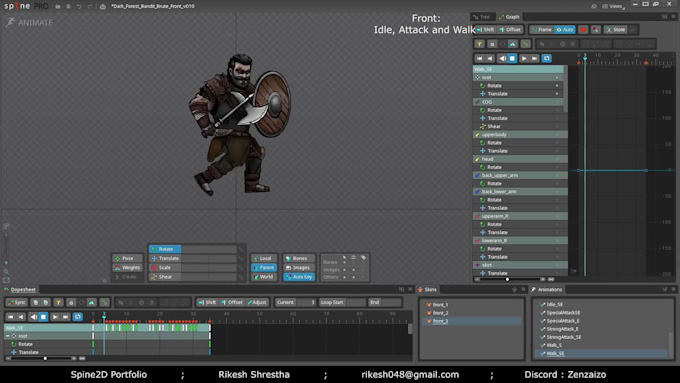680x383 pixels.
Task: Select the COG bone row in graph
Action: point(518,102)
